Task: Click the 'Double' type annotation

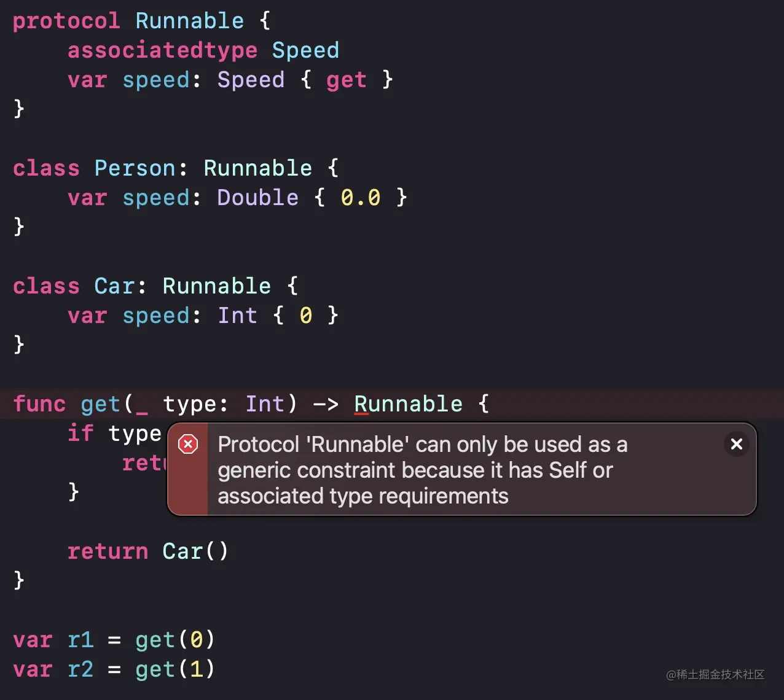Action: pyautogui.click(x=258, y=198)
